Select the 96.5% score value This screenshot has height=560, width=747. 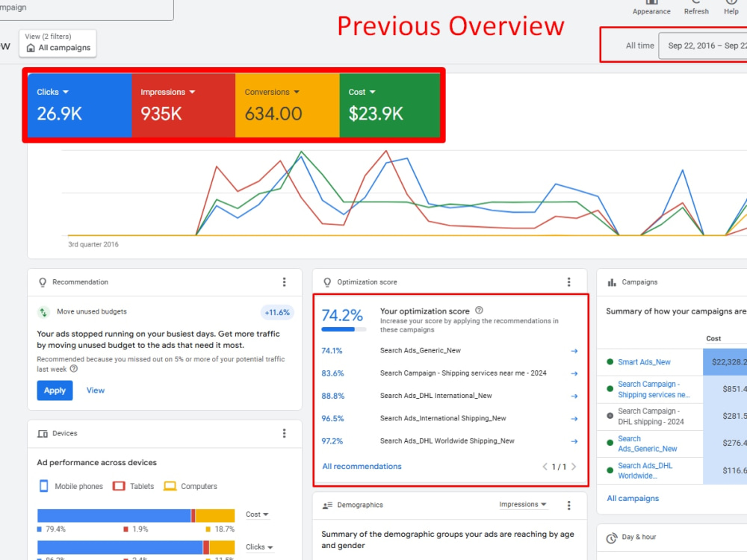tap(332, 419)
